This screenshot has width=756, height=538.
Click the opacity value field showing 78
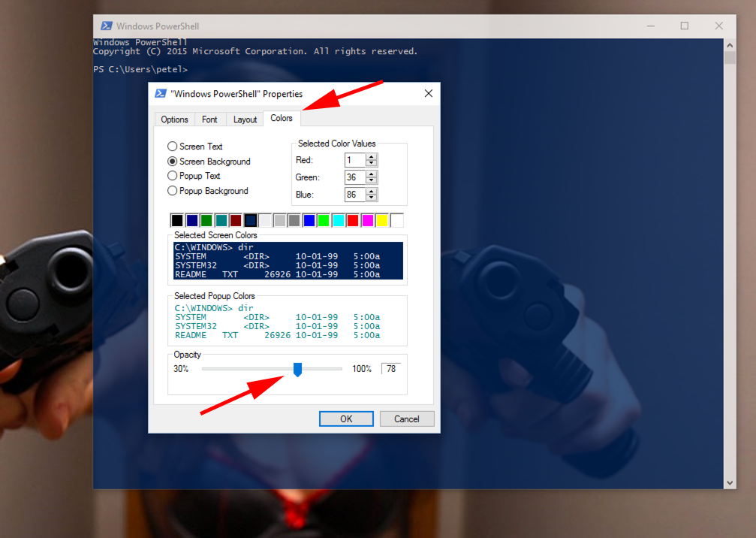[x=393, y=369]
